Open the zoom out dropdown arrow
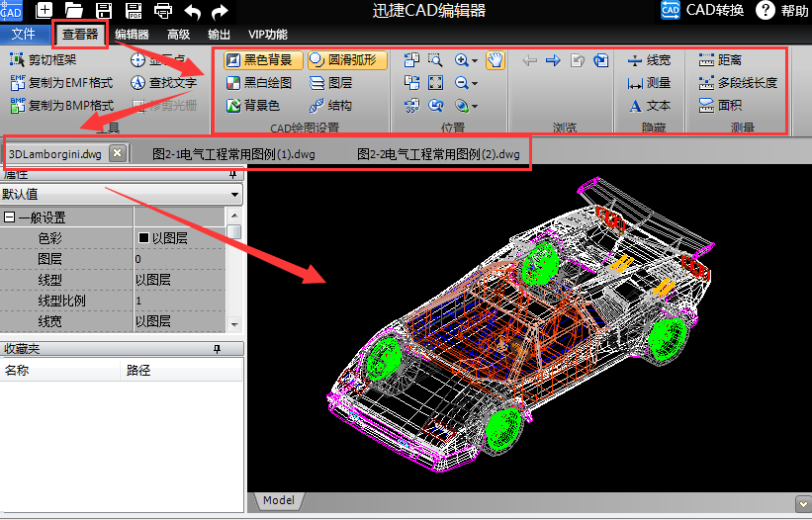The height and width of the screenshot is (520, 812). 475,83
